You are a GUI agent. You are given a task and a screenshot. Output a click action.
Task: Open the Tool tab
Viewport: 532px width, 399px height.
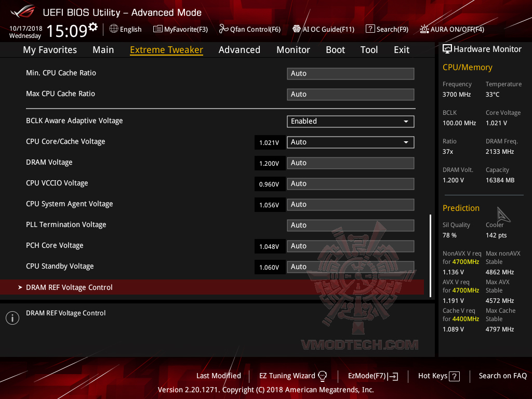369,50
